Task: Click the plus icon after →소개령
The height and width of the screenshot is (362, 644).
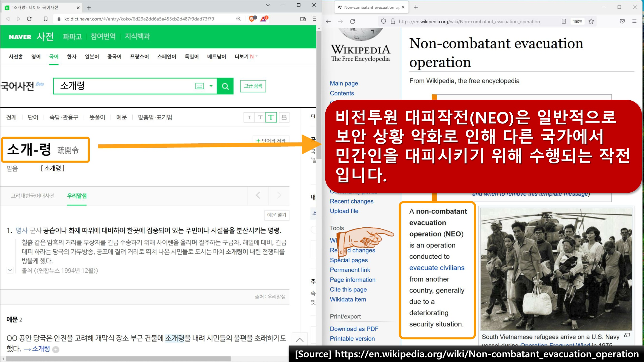Action: (x=56, y=349)
